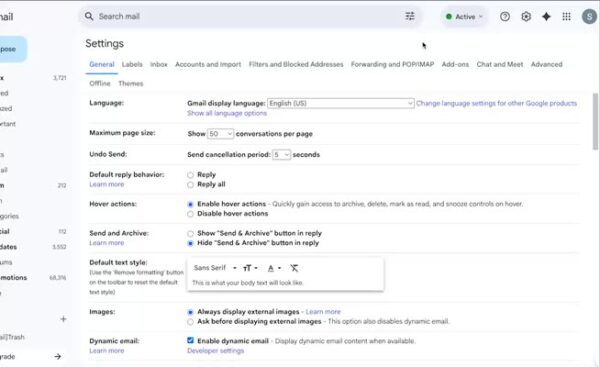Click the settings page vertical scrollbar

pos(595,121)
